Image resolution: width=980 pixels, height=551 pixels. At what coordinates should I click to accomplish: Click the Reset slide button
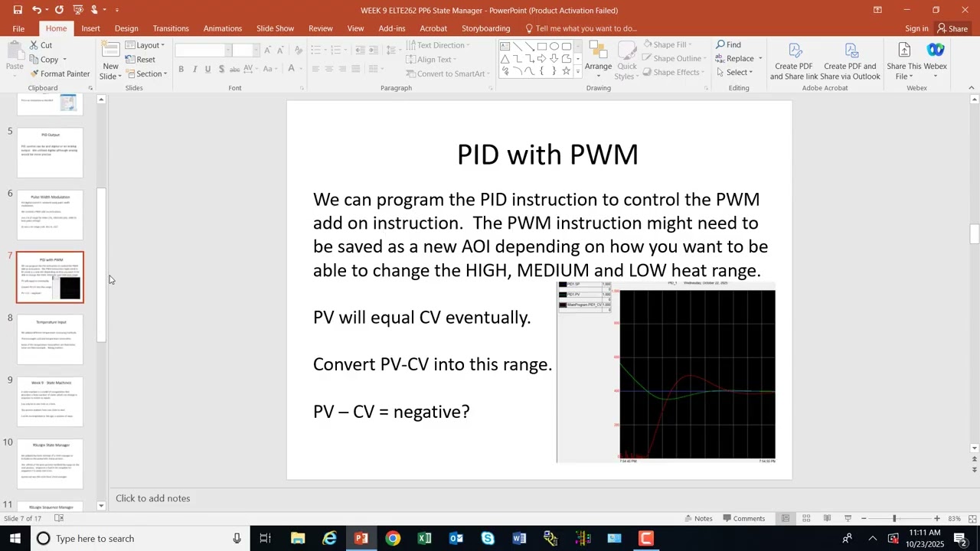tap(141, 60)
